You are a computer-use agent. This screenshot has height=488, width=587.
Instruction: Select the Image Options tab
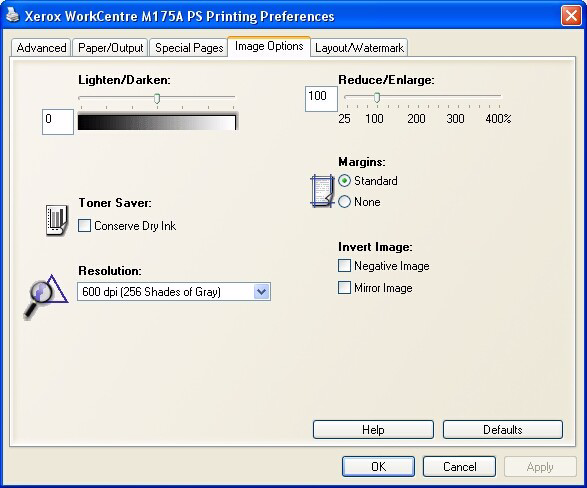click(x=269, y=46)
